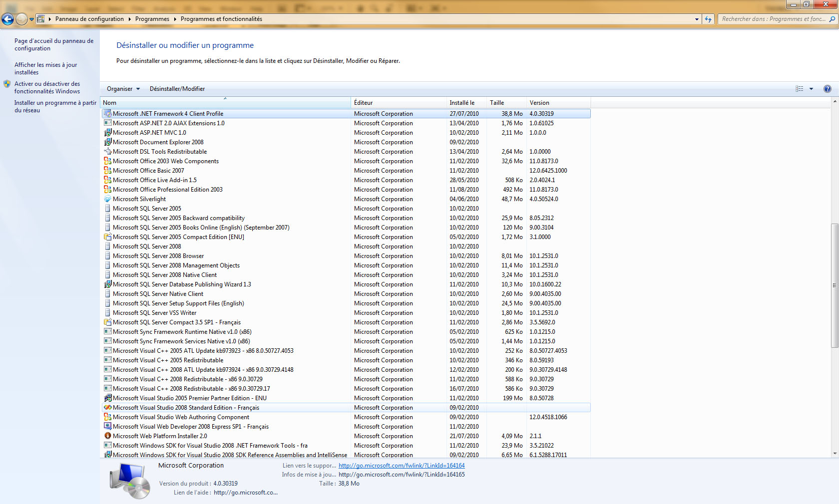Viewport: 839px width, 504px height.
Task: Click the support link ending LinkId=164164
Action: pos(402,466)
